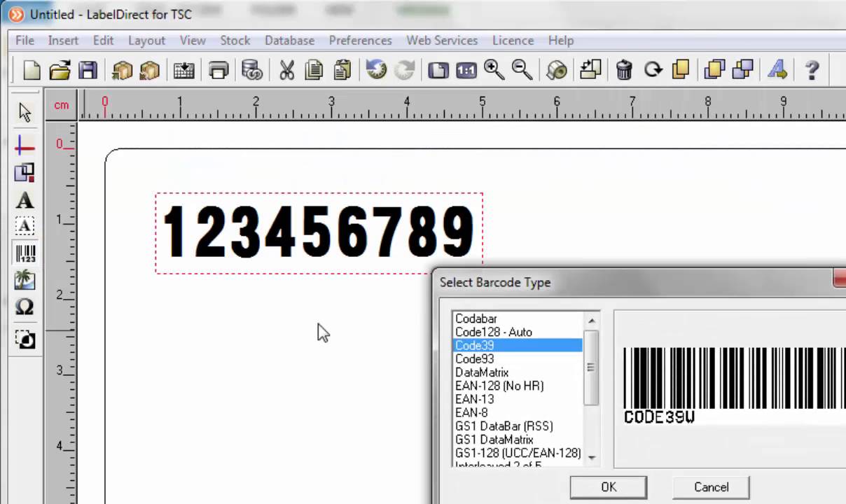This screenshot has width=846, height=504.
Task: Create a new label document
Action: (32, 70)
